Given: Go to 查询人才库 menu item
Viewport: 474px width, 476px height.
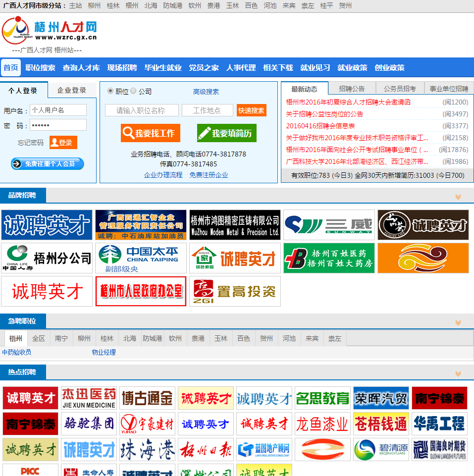Looking at the screenshot, I should click(x=81, y=67).
